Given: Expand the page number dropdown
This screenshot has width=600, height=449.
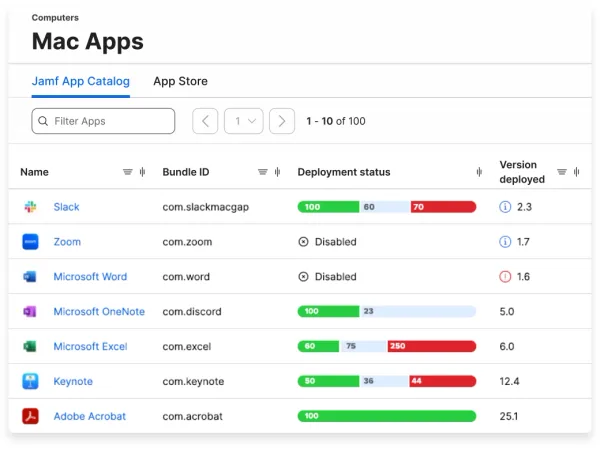Looking at the screenshot, I should [x=244, y=121].
